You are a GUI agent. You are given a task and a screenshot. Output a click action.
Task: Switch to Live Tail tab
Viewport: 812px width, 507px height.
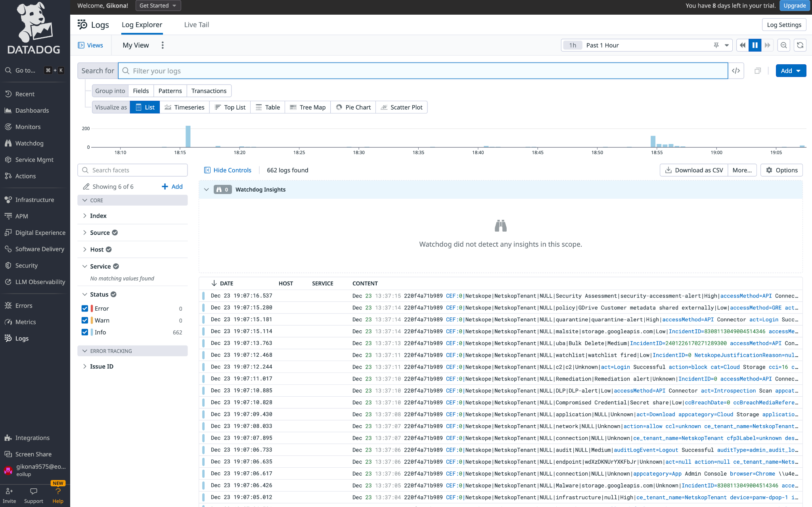tap(197, 25)
